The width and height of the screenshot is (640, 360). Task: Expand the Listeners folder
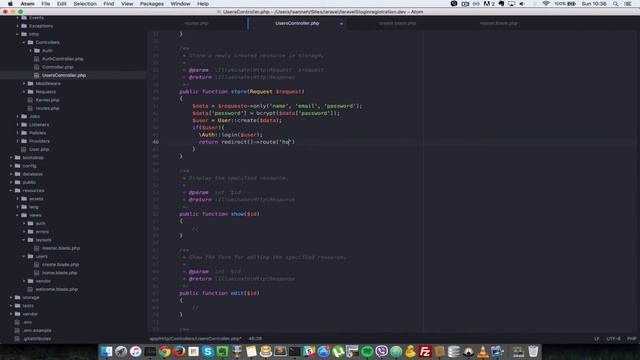pos(17,124)
